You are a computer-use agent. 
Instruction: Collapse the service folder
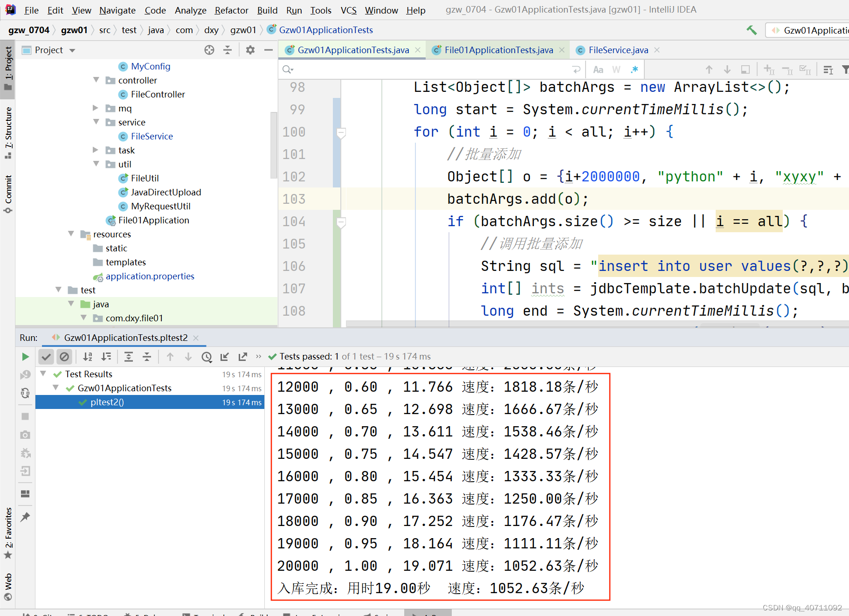click(x=96, y=122)
